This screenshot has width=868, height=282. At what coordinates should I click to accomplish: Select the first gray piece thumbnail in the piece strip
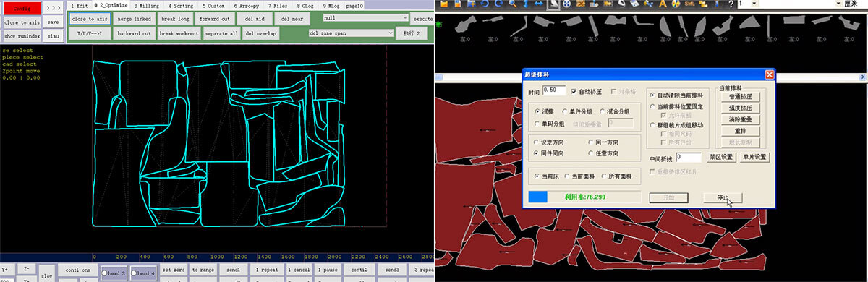click(x=466, y=24)
